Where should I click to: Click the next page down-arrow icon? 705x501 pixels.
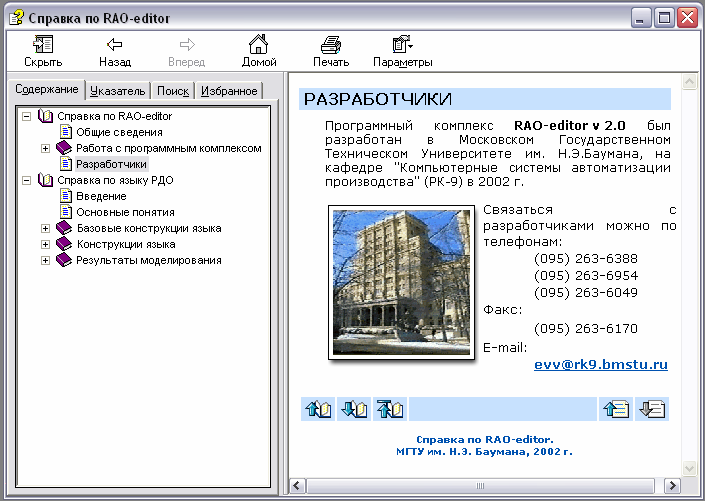[x=652, y=409]
